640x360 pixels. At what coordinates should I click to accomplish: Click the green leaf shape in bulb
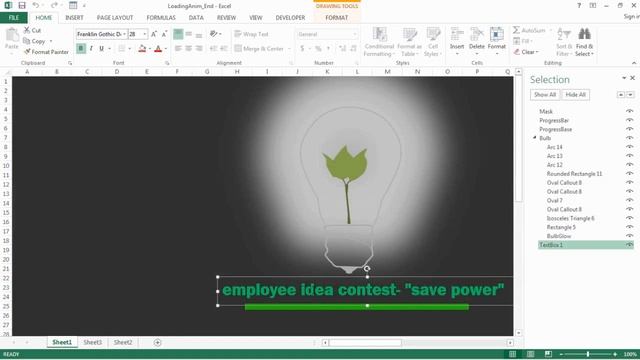(x=346, y=163)
